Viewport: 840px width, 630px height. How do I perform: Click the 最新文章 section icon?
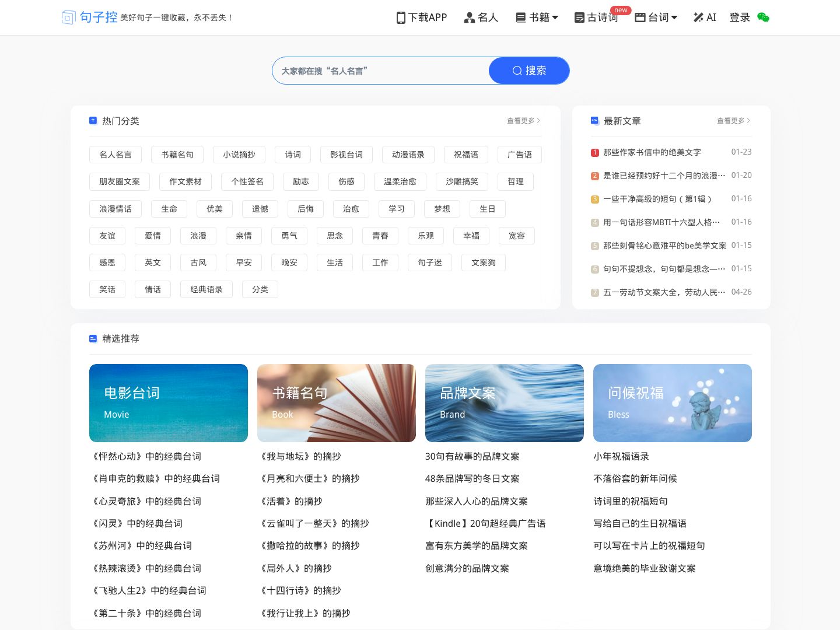tap(594, 121)
